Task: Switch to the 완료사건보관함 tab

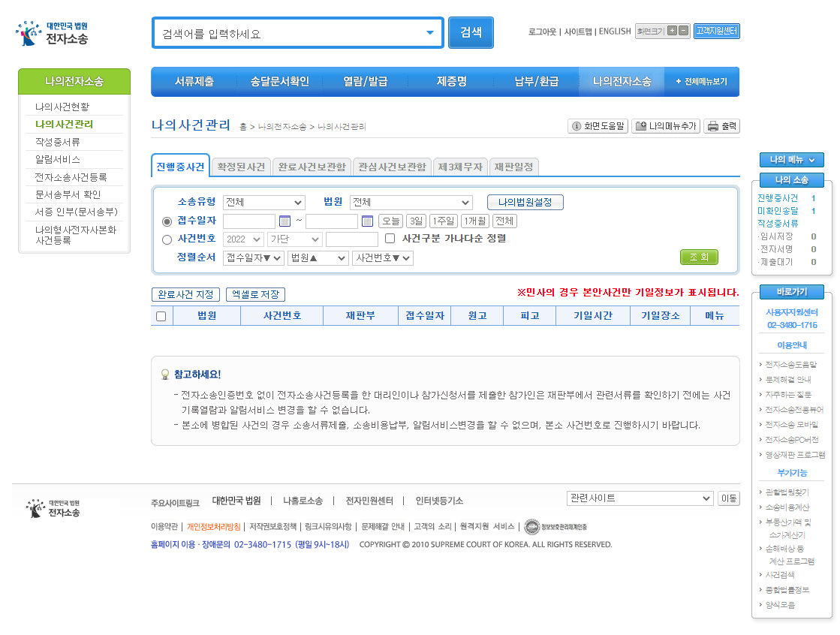Action: coord(312,167)
